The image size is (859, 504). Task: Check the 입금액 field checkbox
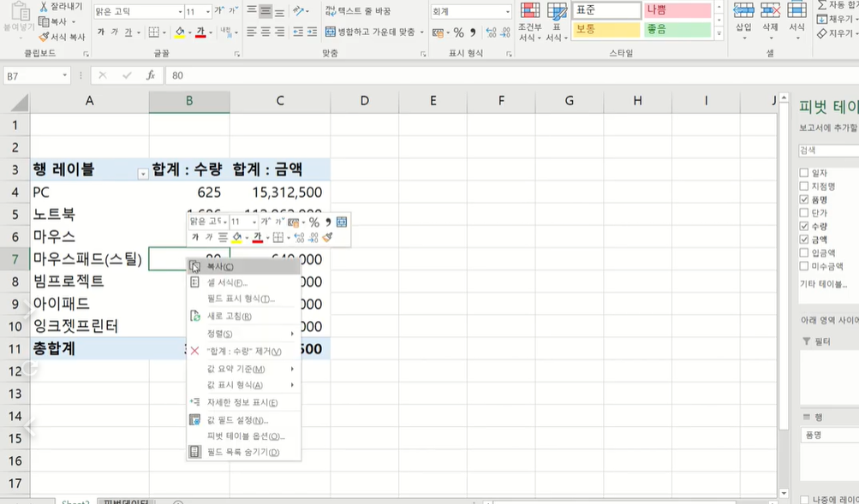[803, 252]
